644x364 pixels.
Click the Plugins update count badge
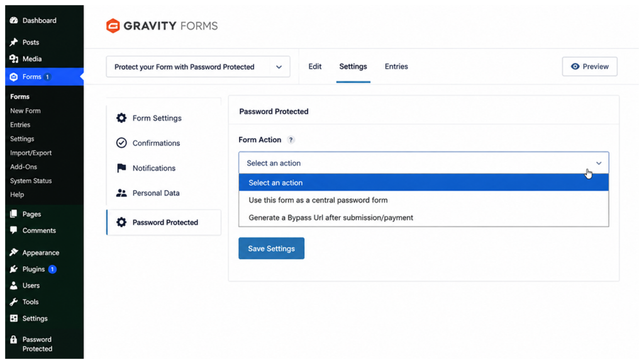coord(52,270)
